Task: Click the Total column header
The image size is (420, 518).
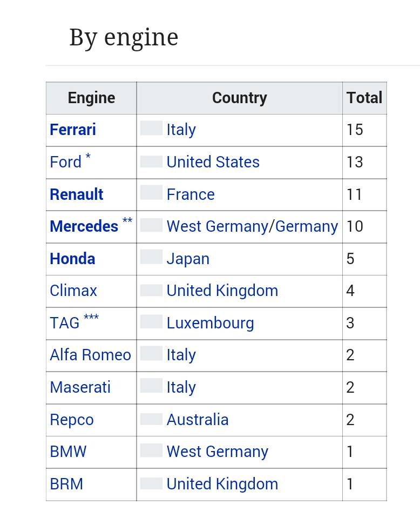Action: coord(364,98)
